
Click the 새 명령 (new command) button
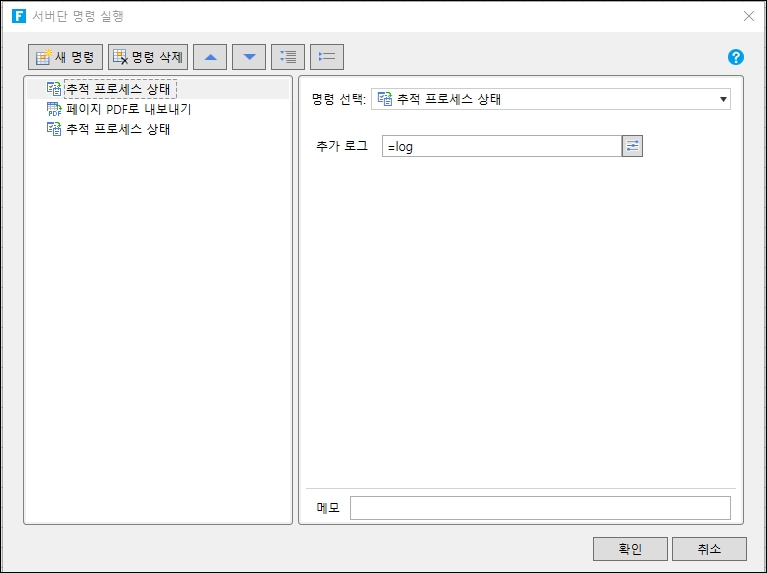pos(66,57)
